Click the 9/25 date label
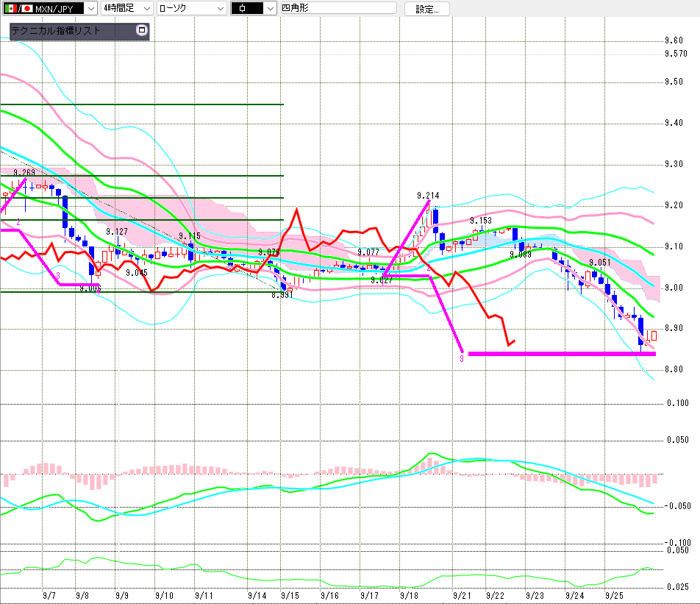700x604 pixels. 614,595
